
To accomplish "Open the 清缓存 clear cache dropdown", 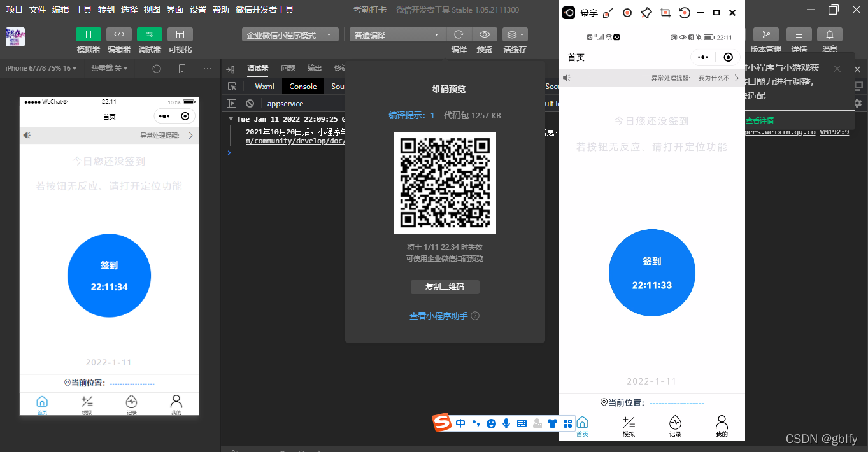I will coord(515,34).
